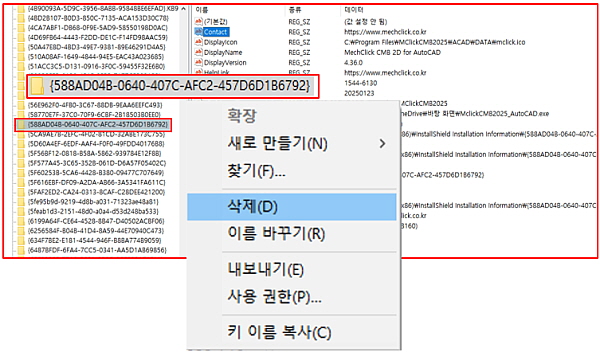Click the string value icon beside (기본값)
The image size is (600, 360).
pyautogui.click(x=198, y=21)
